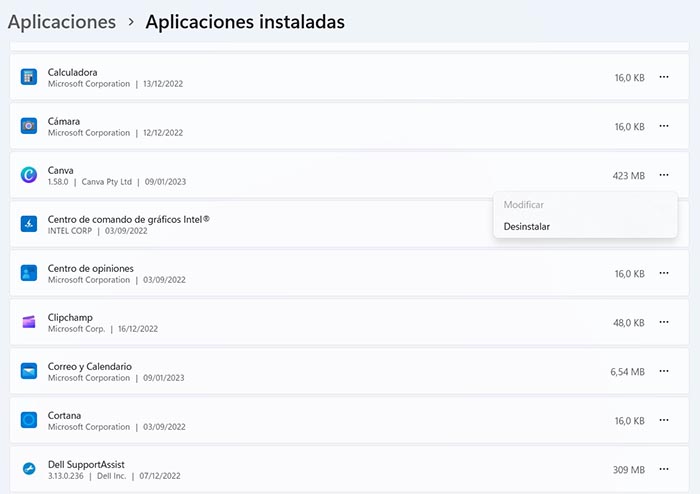The width and height of the screenshot is (700, 494).
Task: Click Centro de comando de gráficos Intel name
Action: (129, 220)
